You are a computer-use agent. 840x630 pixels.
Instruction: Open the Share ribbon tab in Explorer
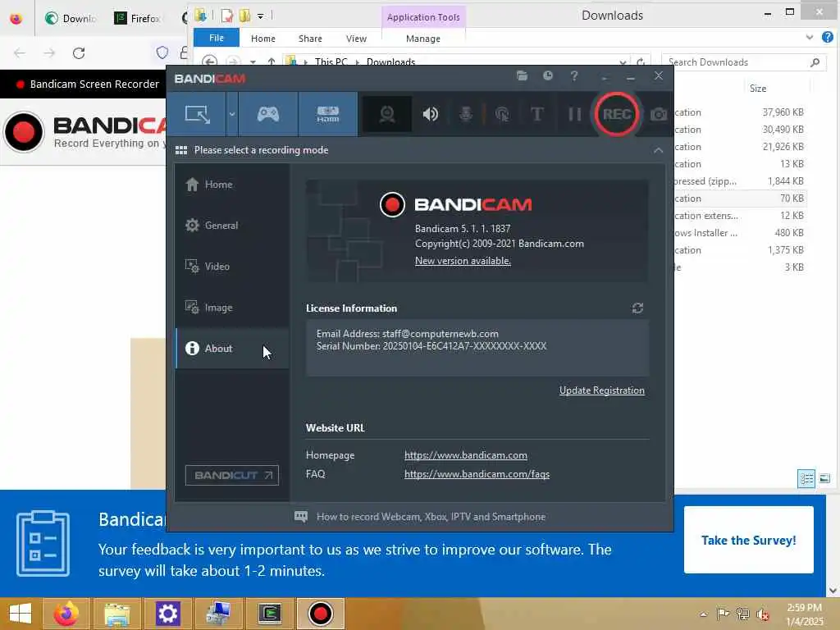click(x=310, y=39)
